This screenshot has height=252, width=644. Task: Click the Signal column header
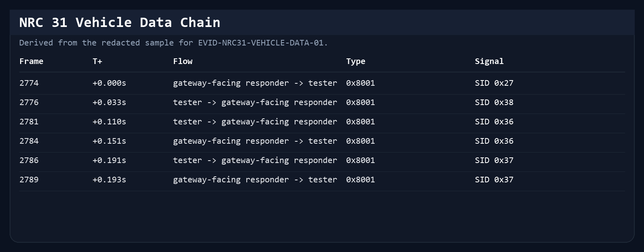(x=489, y=61)
